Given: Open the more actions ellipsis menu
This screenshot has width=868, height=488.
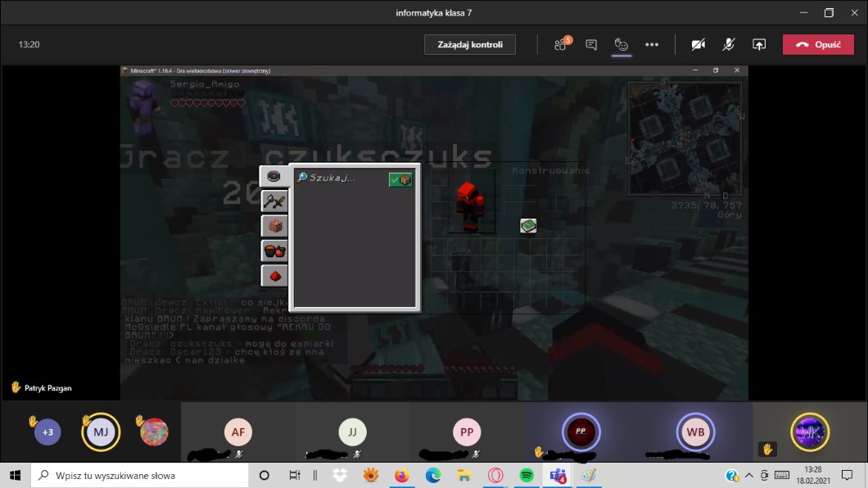Looking at the screenshot, I should click(x=652, y=45).
